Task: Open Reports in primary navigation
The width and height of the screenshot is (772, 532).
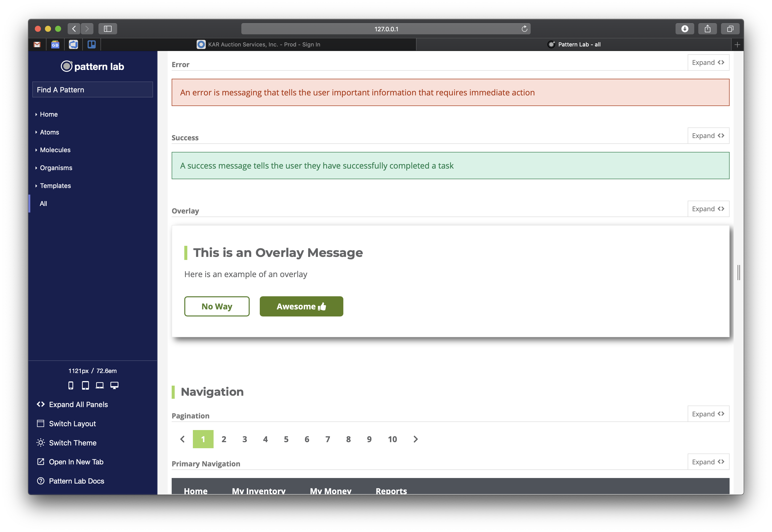Action: (x=391, y=491)
